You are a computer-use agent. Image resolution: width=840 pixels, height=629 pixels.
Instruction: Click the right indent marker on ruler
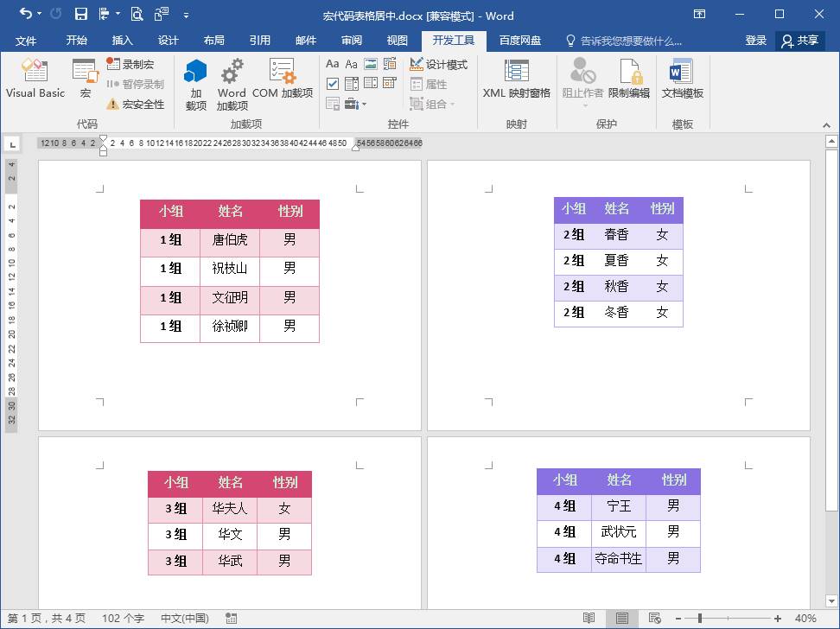coord(355,148)
